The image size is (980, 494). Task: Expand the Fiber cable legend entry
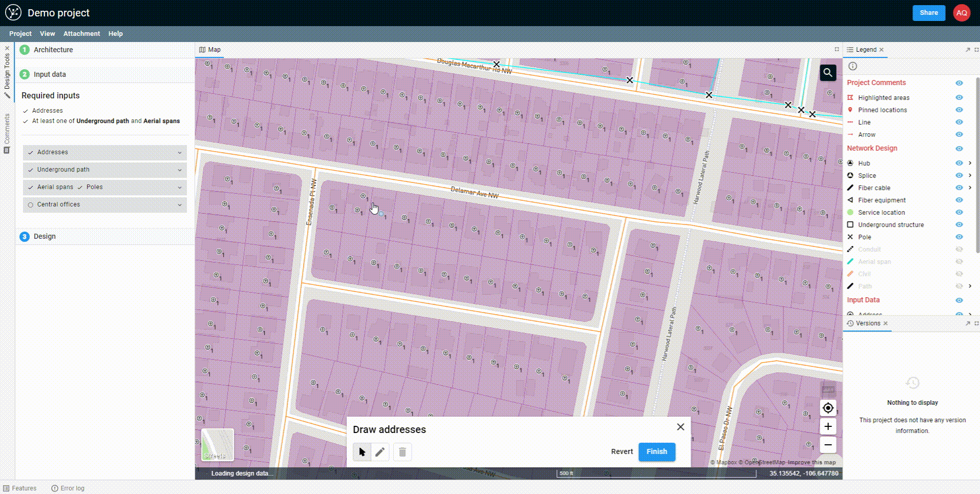pos(970,188)
